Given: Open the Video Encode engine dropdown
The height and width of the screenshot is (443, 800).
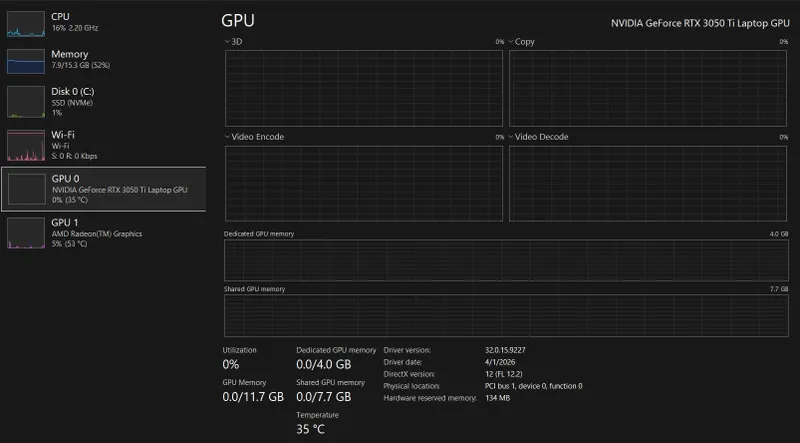Looking at the screenshot, I should tap(254, 137).
